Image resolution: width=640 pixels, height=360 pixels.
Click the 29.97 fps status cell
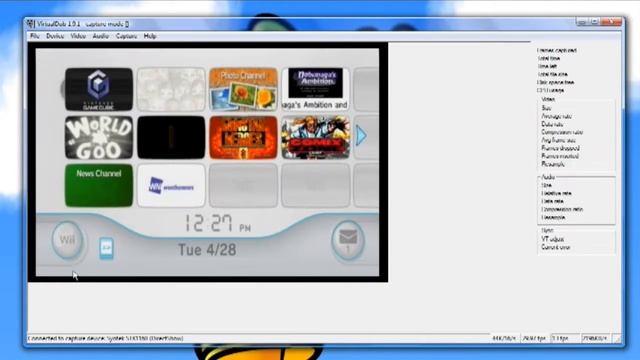click(534, 338)
